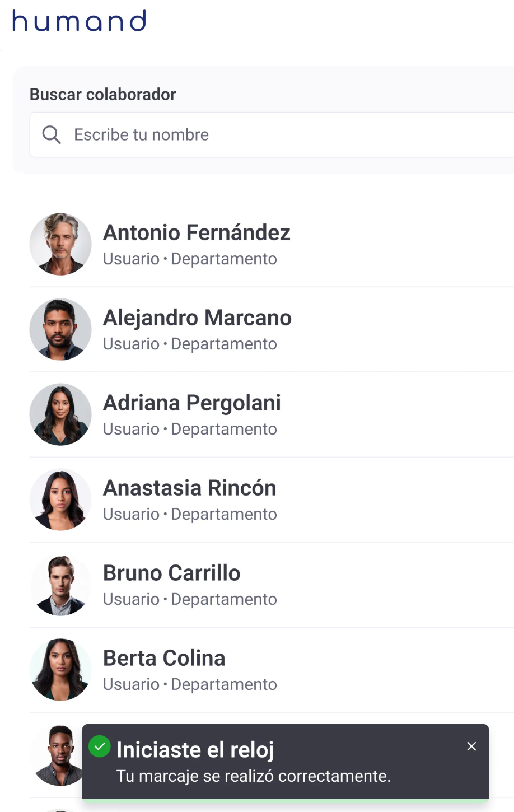Choose the Adriana Pergolani name
Image resolution: width=514 pixels, height=812 pixels.
tap(191, 403)
